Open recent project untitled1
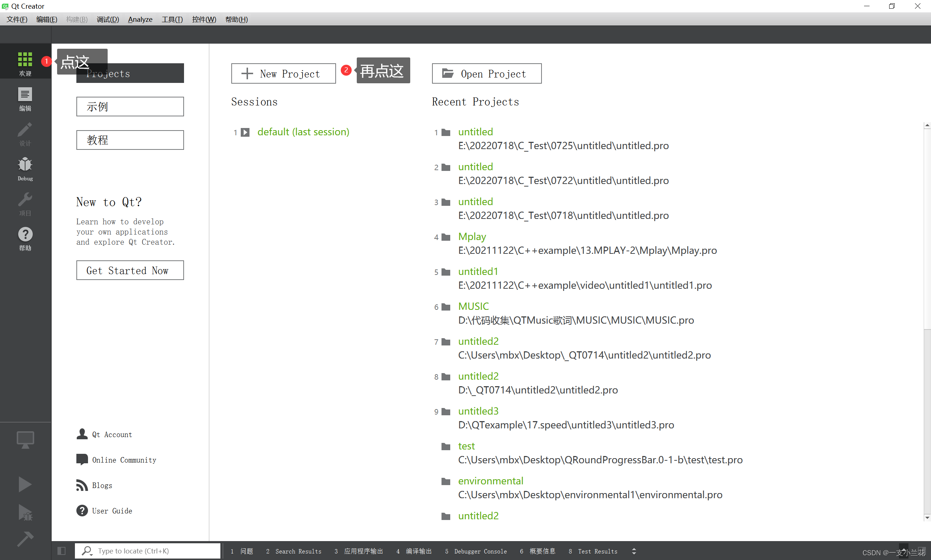The height and width of the screenshot is (560, 931). 478,272
